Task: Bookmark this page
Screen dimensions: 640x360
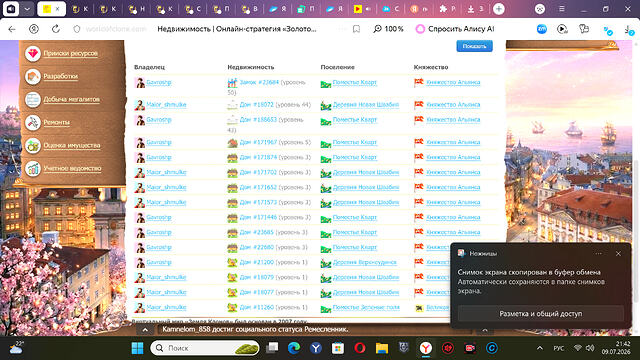Action: tap(356, 29)
